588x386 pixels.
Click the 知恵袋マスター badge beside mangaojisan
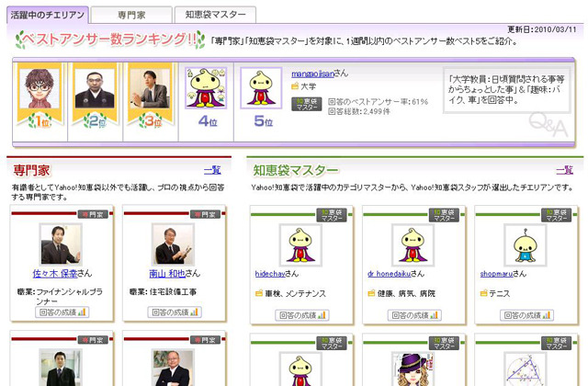306,104
